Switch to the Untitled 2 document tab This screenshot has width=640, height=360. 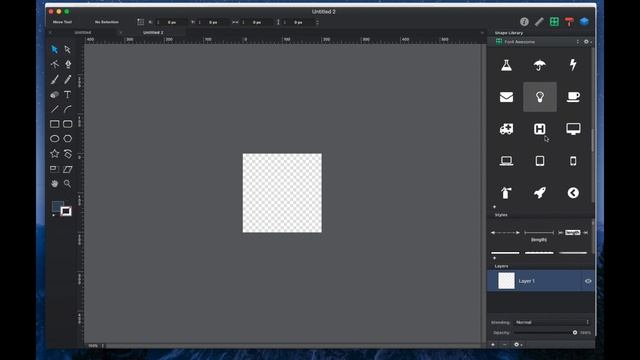pyautogui.click(x=153, y=32)
